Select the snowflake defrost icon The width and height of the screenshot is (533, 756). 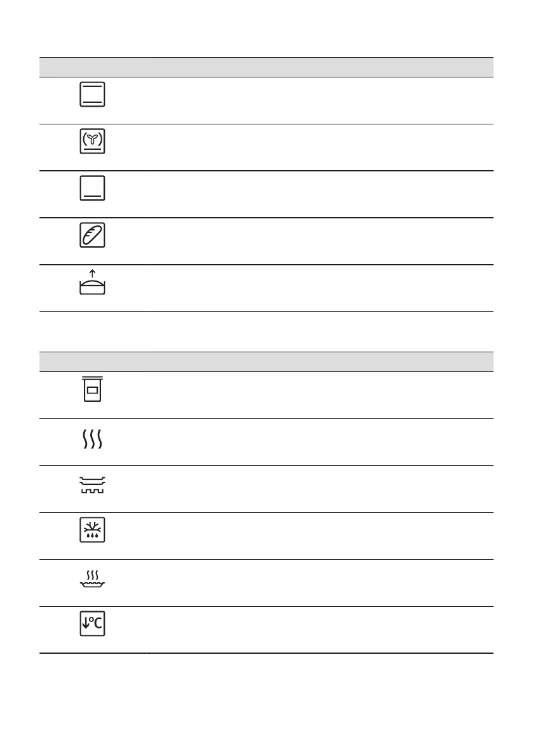(93, 531)
